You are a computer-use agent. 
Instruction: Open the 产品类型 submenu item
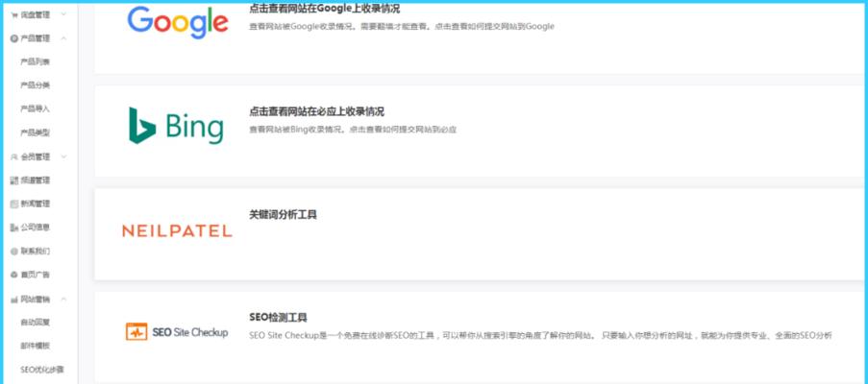[35, 133]
